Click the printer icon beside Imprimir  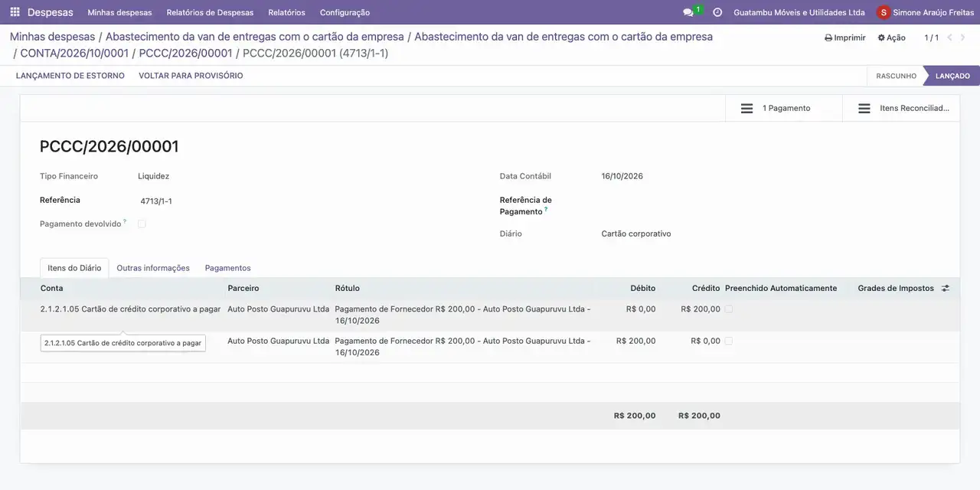828,38
